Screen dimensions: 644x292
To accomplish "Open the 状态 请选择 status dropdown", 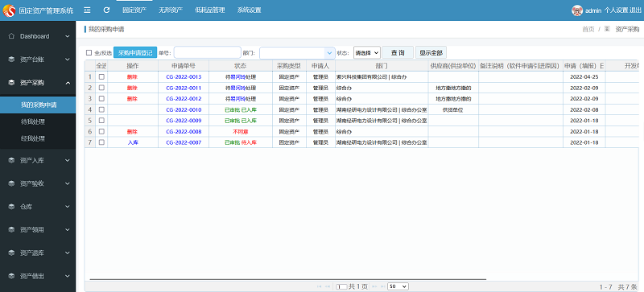I will [367, 52].
